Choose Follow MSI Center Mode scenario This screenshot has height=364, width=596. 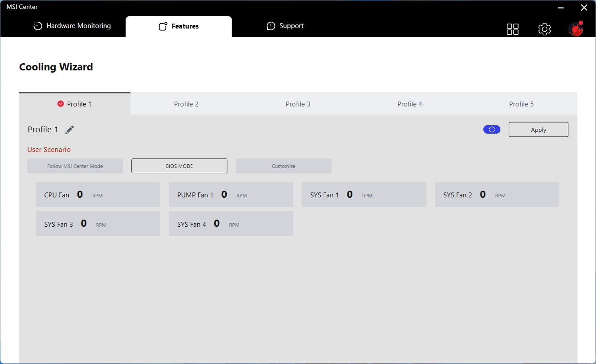(x=75, y=166)
